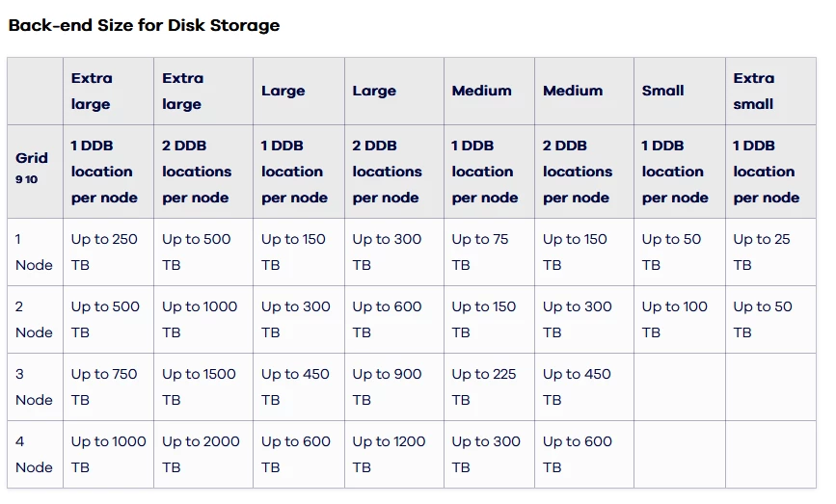Click the Back-end Size for Disk Storage heading

point(144,25)
